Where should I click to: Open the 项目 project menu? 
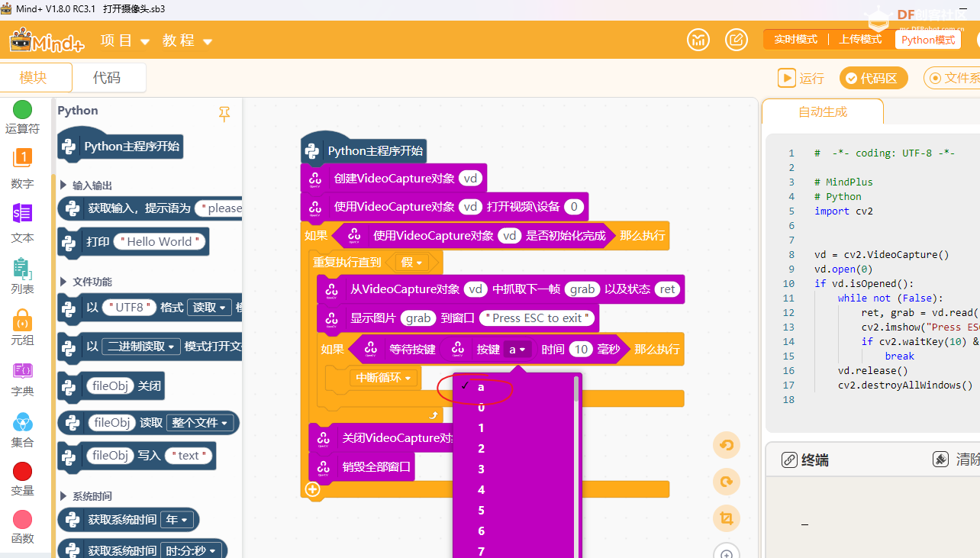click(125, 40)
